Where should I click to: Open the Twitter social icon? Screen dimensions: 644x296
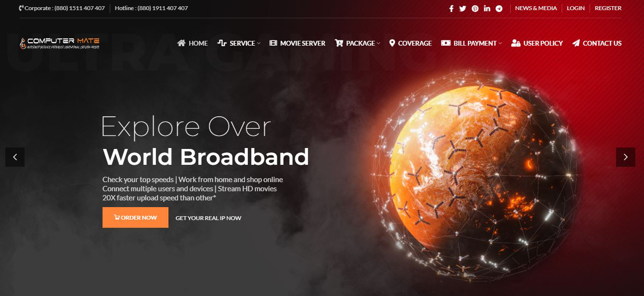click(x=463, y=9)
